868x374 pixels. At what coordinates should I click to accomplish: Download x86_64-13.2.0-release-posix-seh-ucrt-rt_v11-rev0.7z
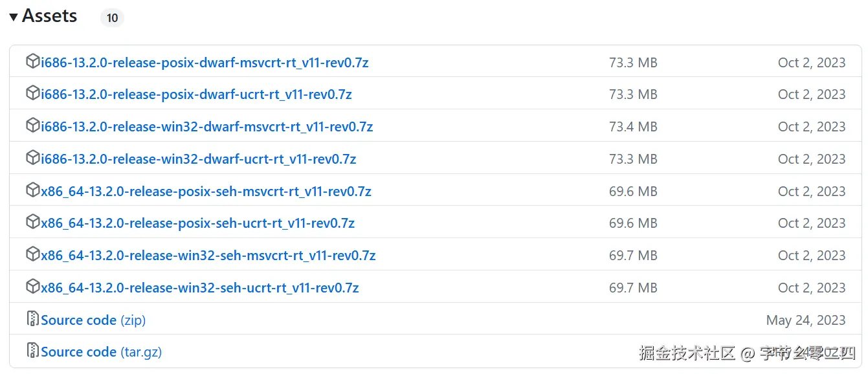click(197, 223)
